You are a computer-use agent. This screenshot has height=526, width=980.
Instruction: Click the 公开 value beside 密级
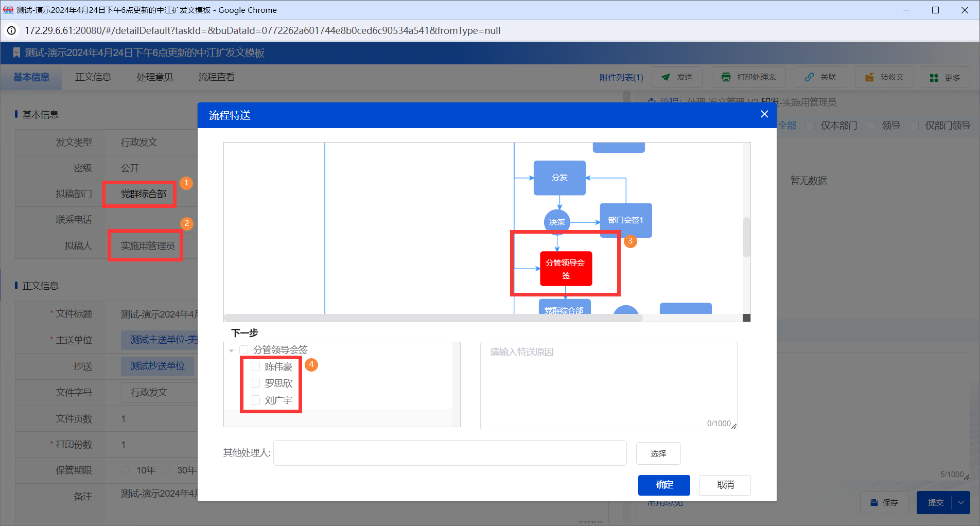pyautogui.click(x=130, y=168)
